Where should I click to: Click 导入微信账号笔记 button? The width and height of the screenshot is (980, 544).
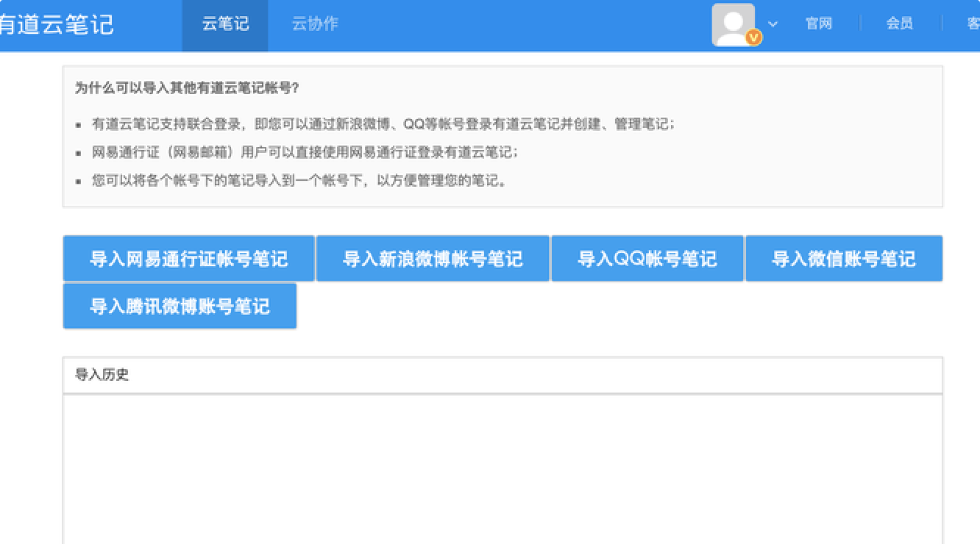pyautogui.click(x=844, y=259)
